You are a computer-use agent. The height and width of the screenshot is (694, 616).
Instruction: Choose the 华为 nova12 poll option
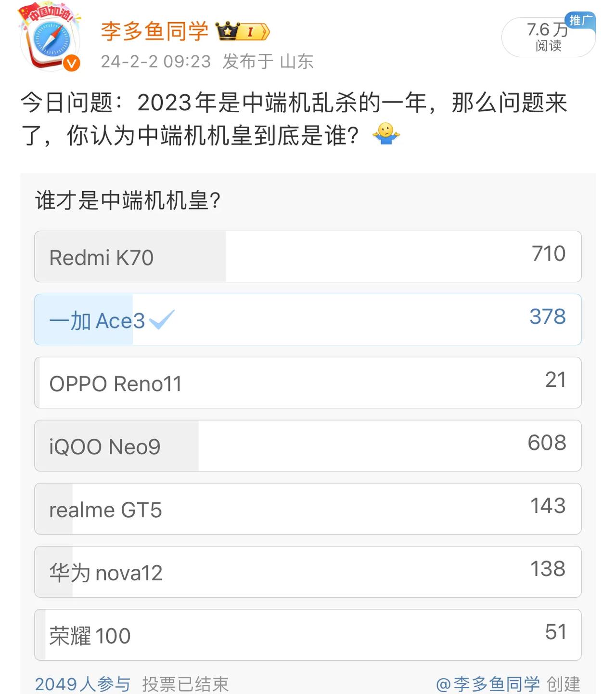[x=308, y=572]
